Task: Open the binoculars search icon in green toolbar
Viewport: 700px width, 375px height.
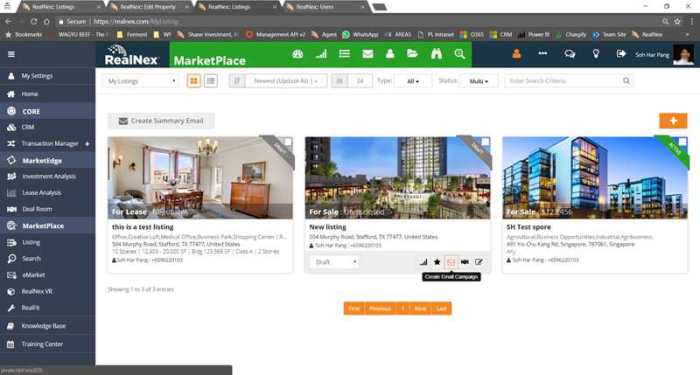Action: (436, 54)
